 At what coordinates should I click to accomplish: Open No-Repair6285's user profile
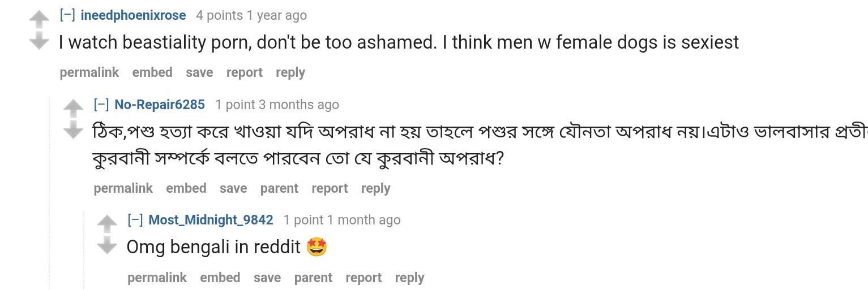(160, 105)
